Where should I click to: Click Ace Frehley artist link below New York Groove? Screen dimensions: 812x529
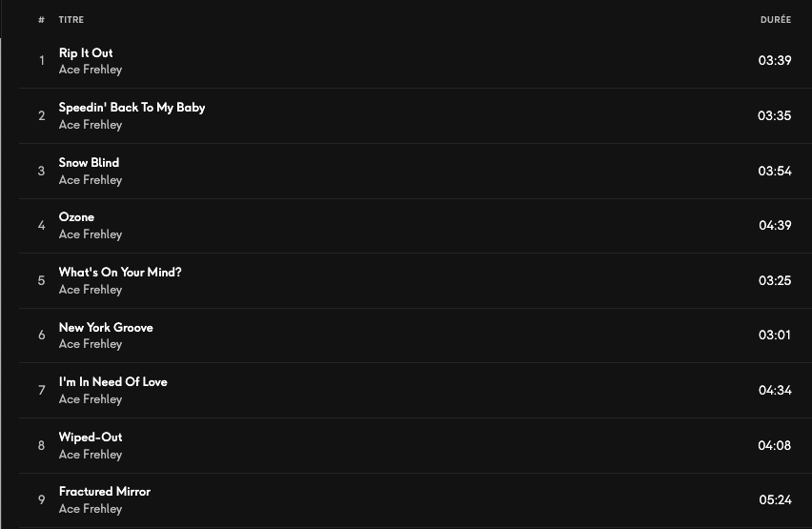[x=91, y=344]
